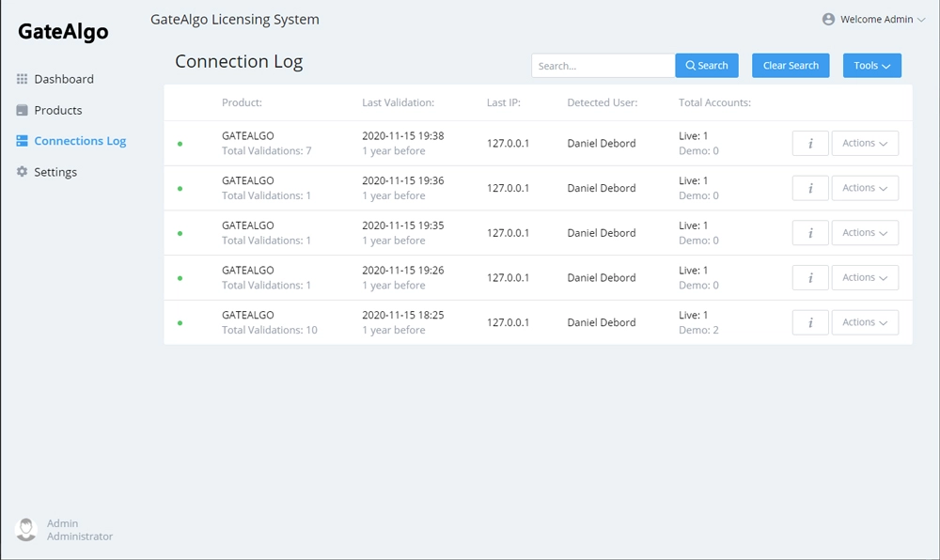
Task: Click the 'Total Validations: 10' text
Action: click(270, 330)
